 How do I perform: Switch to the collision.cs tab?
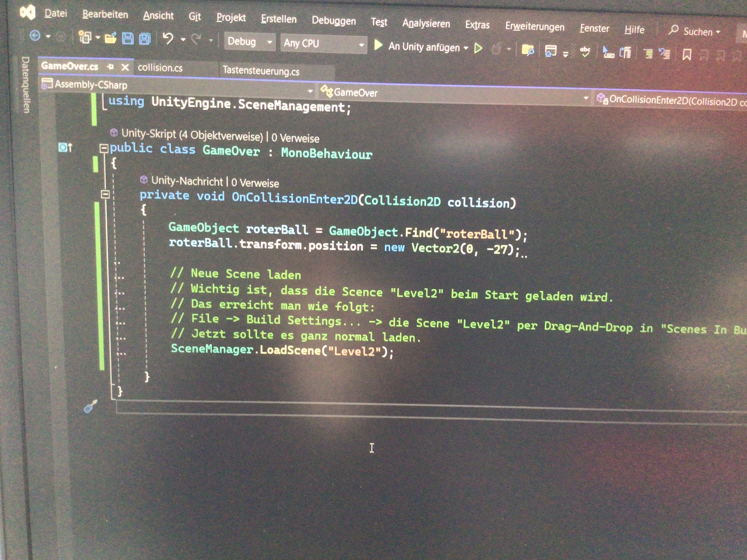coord(160,68)
